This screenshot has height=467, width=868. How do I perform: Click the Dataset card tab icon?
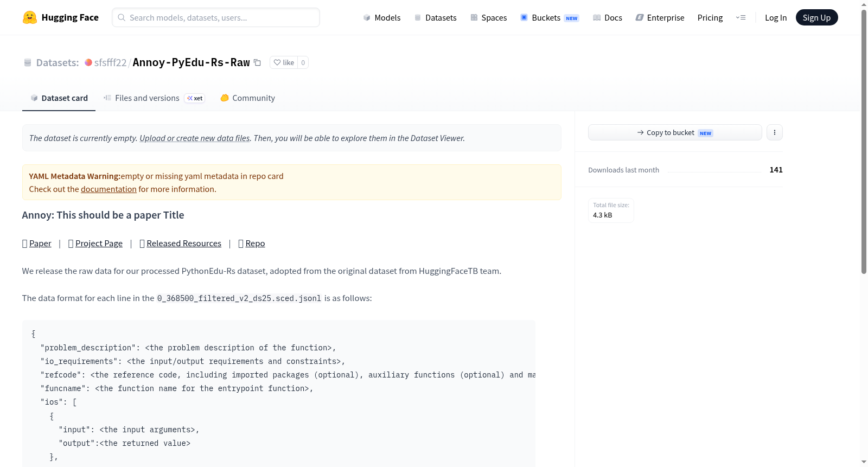pos(34,98)
